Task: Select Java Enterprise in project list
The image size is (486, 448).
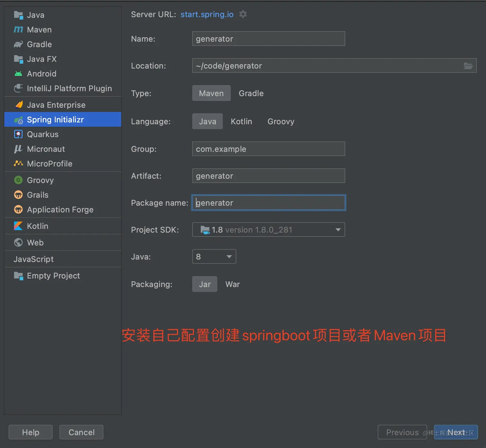Action: pyautogui.click(x=63, y=105)
